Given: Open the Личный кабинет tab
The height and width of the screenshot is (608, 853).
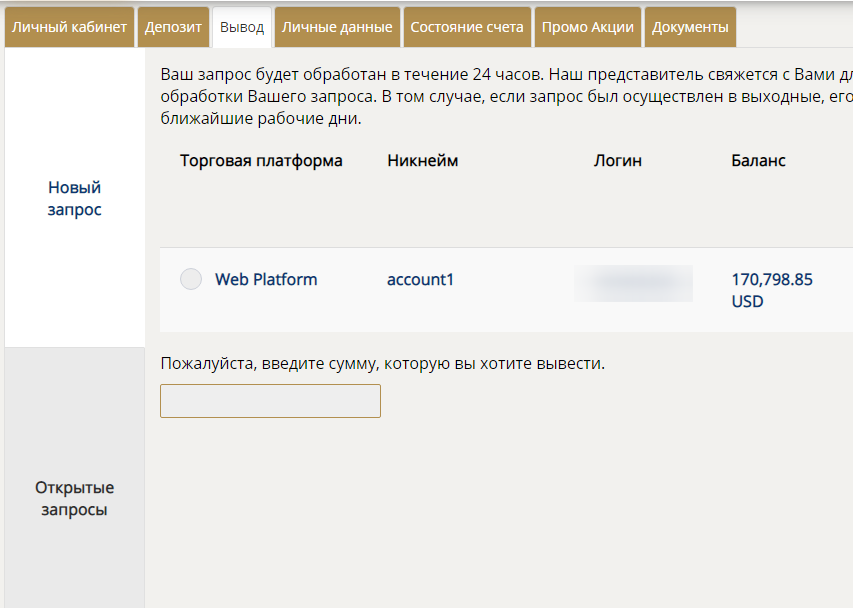Looking at the screenshot, I should 69,27.
